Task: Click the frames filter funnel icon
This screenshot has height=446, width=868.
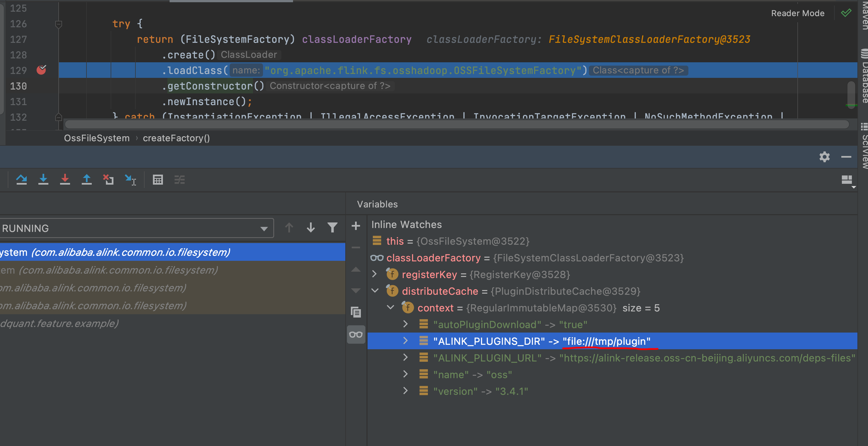Action: pos(333,227)
